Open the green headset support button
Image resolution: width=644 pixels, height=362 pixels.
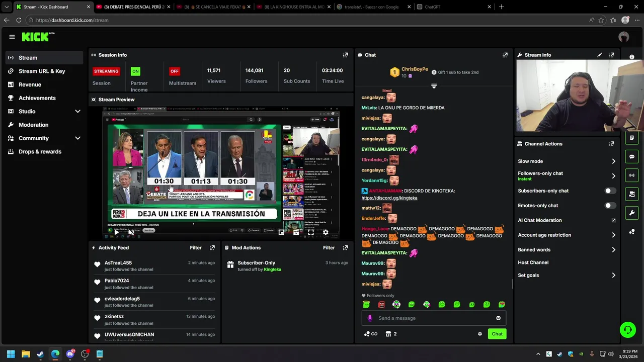click(x=628, y=330)
